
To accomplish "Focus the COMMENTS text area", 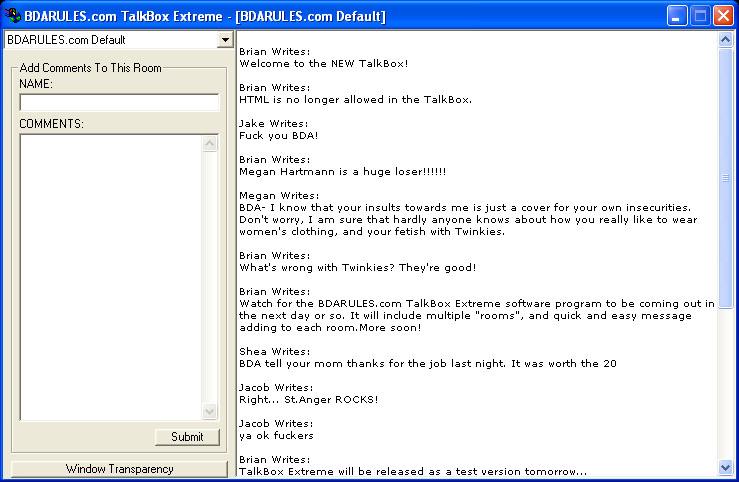I will click(111, 277).
